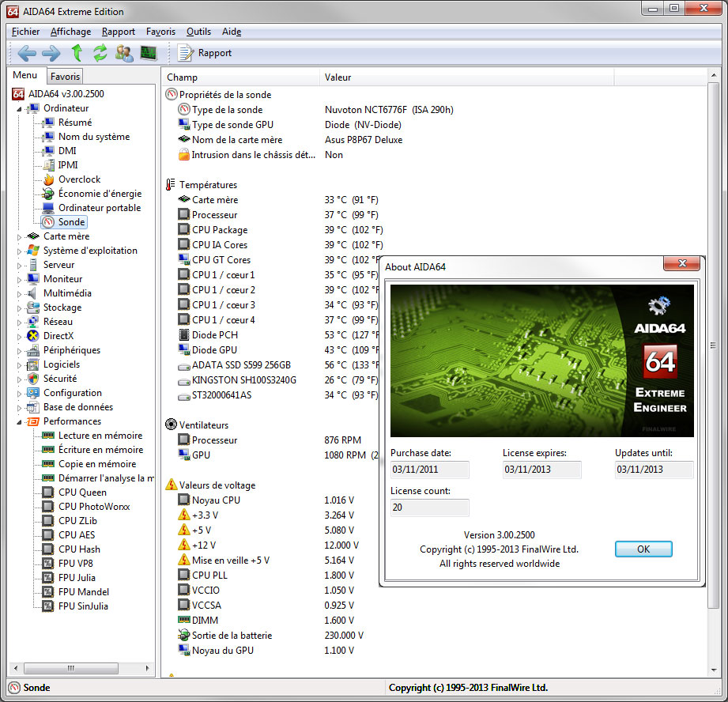Click the monitor graph toolbar icon
728x702 pixels.
pyautogui.click(x=148, y=53)
